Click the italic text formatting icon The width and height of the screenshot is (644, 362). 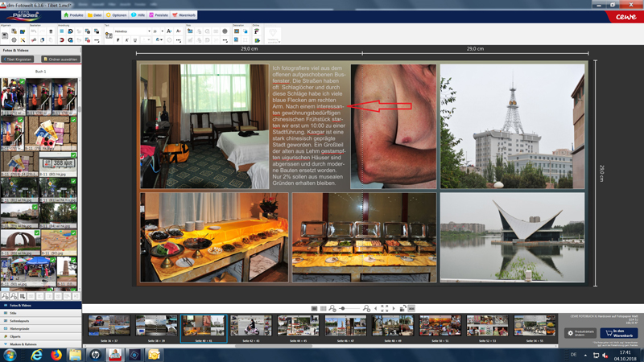tap(126, 40)
